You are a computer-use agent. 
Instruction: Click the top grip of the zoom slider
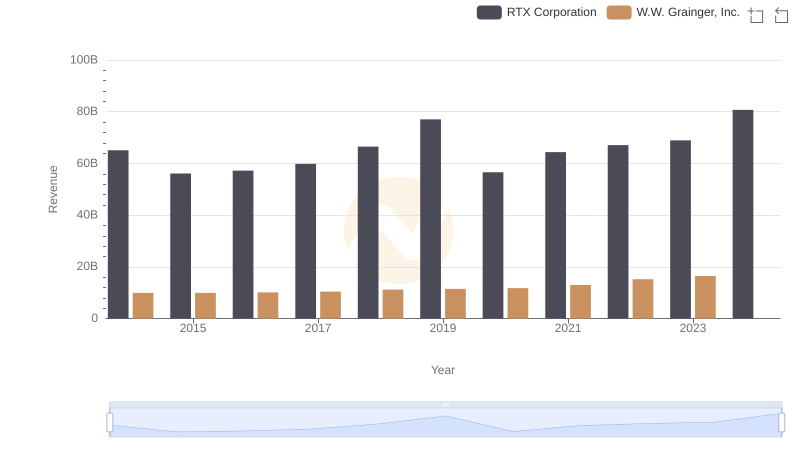tap(445, 404)
